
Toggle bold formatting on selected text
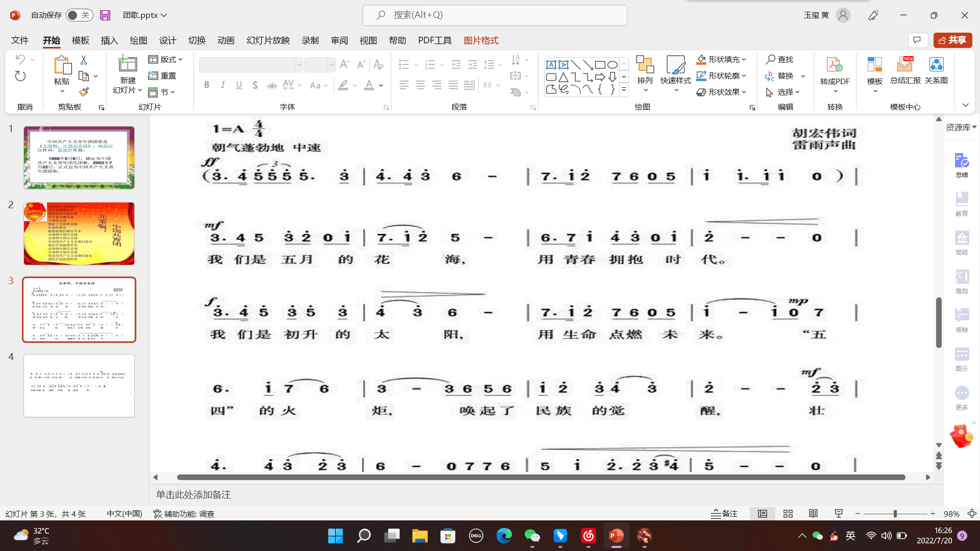click(206, 85)
